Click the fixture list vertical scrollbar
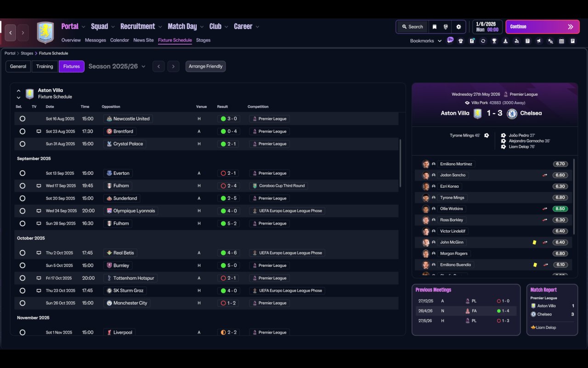The height and width of the screenshot is (368, 588). click(x=401, y=163)
